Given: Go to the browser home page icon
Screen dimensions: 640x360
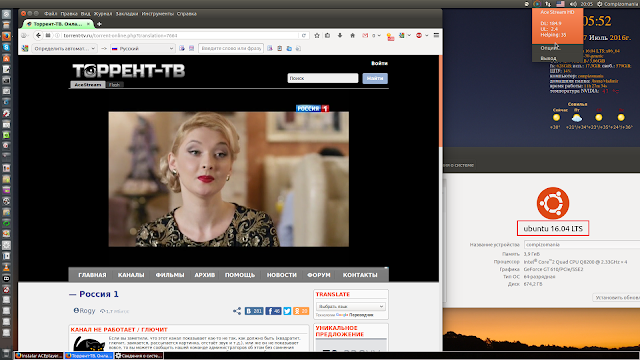Looking at the screenshot, I should click(x=352, y=36).
